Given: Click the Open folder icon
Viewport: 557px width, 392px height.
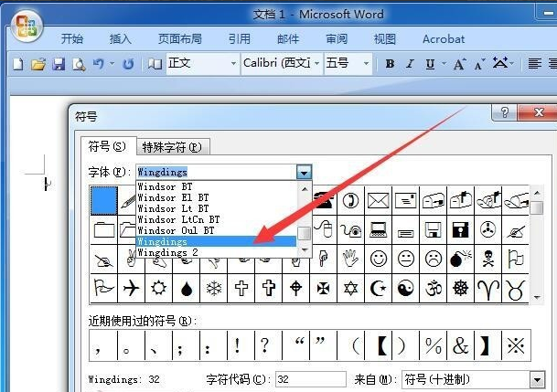Looking at the screenshot, I should point(38,64).
